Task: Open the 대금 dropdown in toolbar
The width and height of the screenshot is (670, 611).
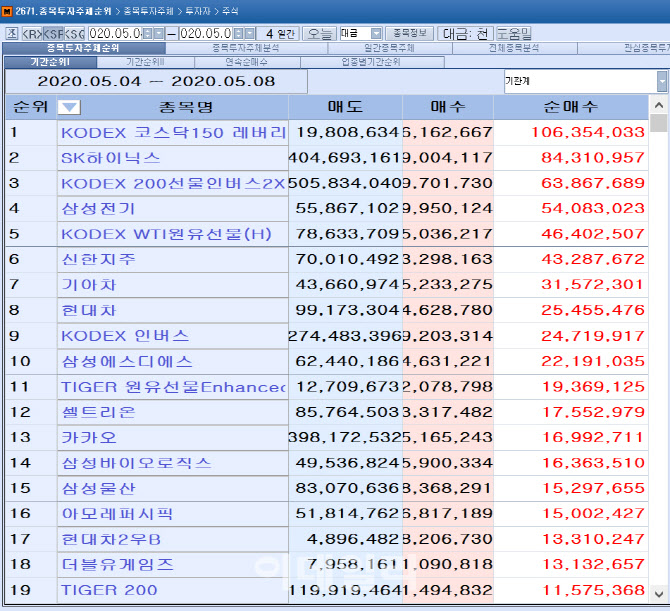Action: [376, 33]
